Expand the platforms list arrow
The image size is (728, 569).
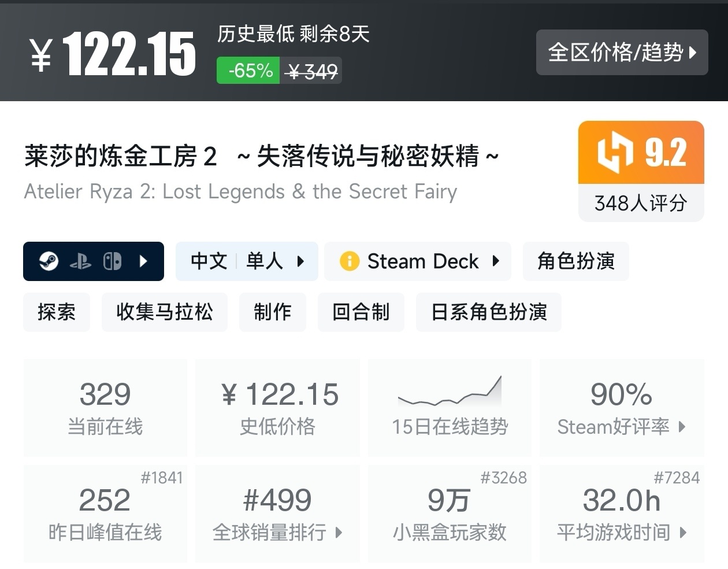click(x=143, y=261)
